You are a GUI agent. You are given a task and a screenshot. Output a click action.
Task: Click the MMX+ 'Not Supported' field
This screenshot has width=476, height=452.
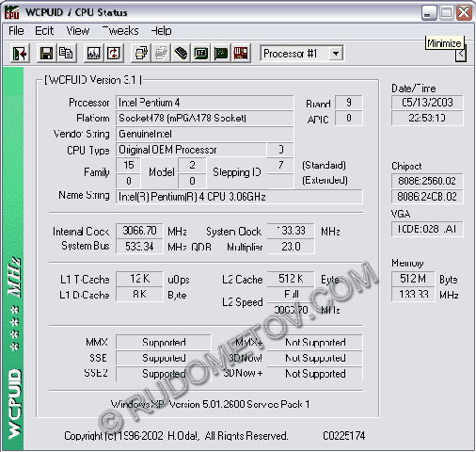tap(315, 342)
